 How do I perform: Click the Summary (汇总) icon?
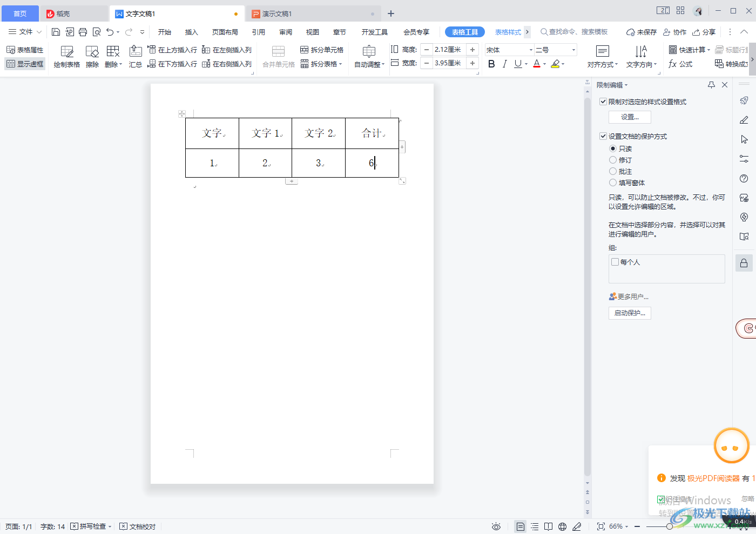(136, 57)
